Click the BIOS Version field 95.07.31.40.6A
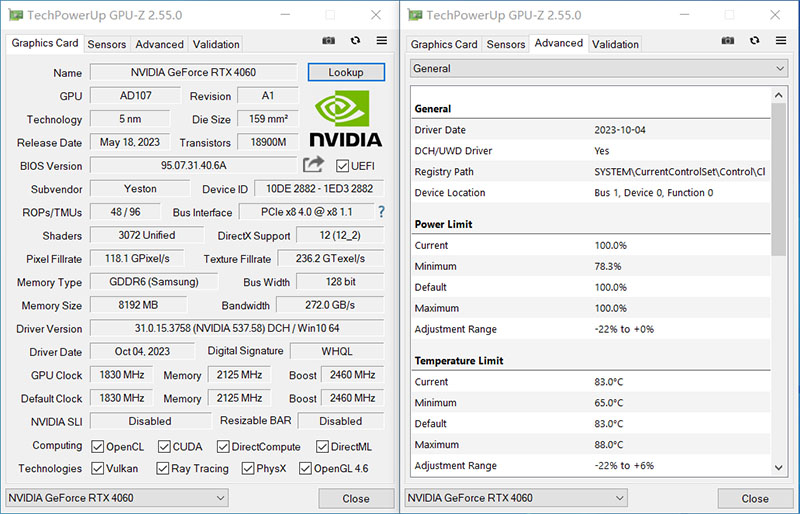 (x=193, y=165)
